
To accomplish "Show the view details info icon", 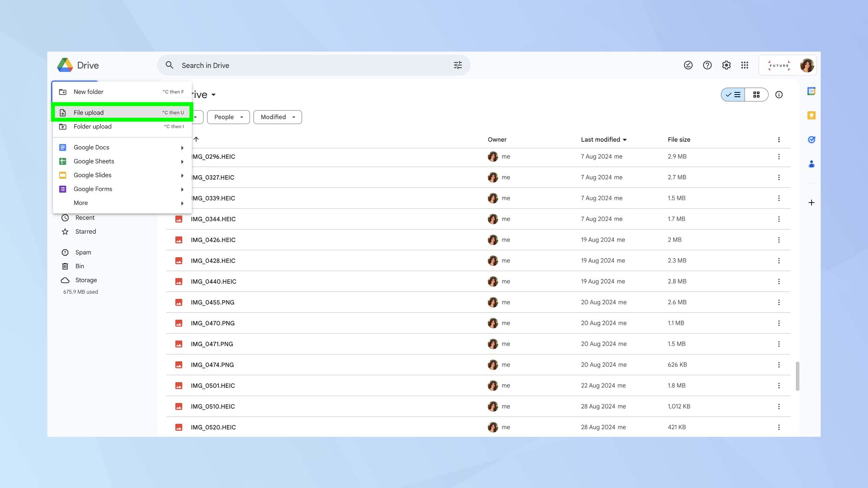I will (779, 95).
